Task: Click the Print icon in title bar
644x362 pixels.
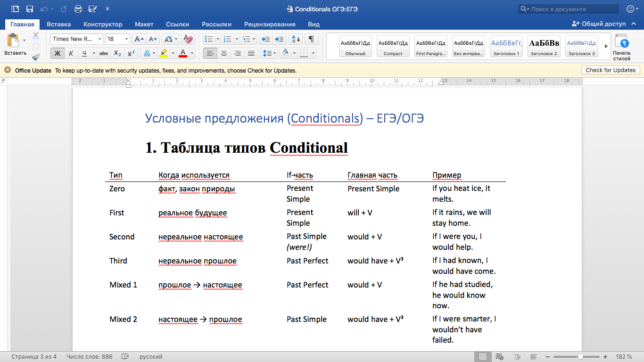Action: click(x=78, y=9)
